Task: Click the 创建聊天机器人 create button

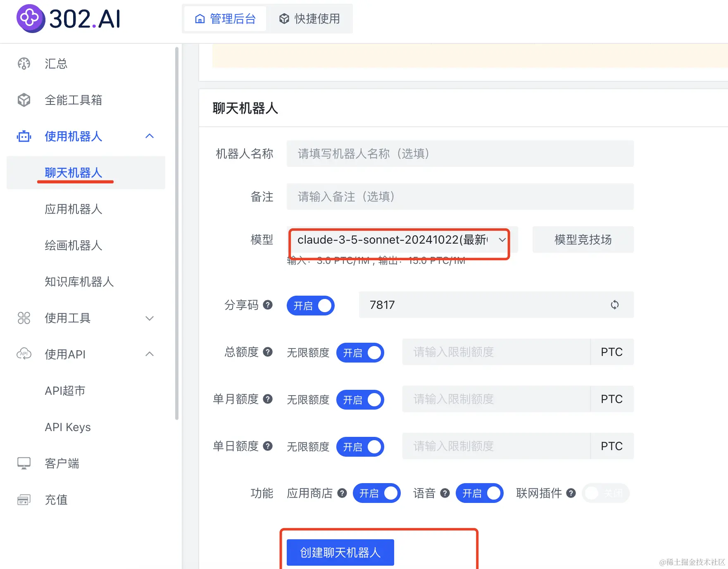Action: point(339,552)
